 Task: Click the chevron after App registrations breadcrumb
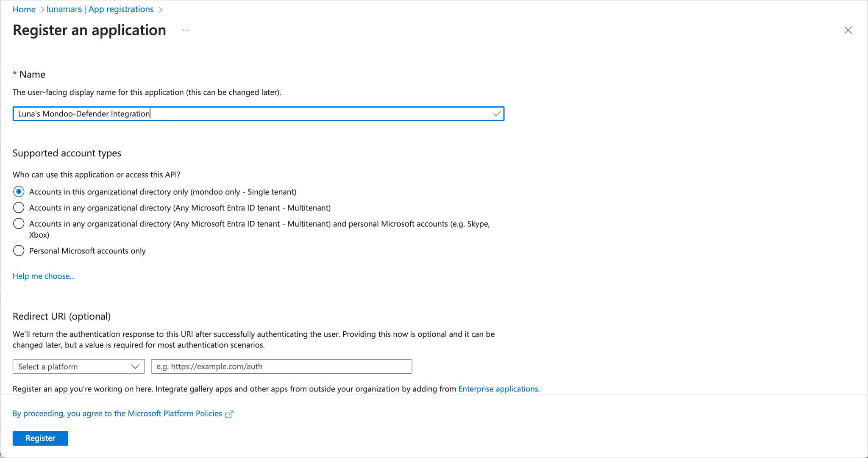(160, 9)
